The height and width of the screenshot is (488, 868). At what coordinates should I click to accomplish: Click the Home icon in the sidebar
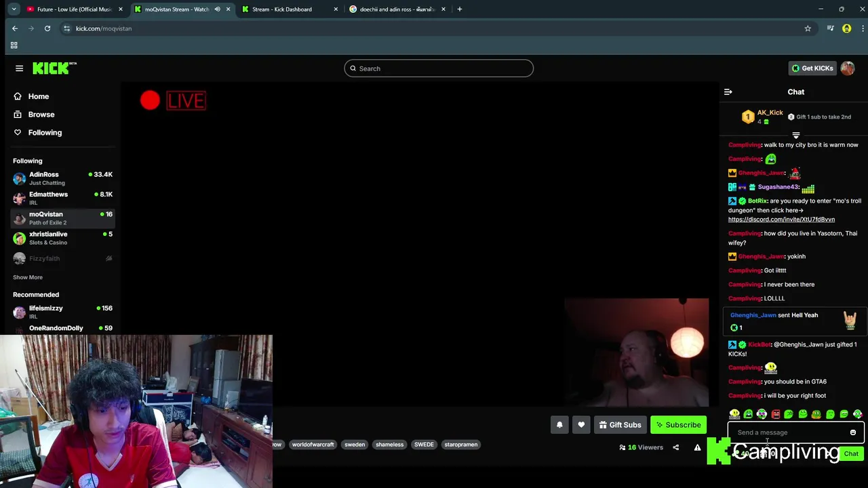click(18, 96)
